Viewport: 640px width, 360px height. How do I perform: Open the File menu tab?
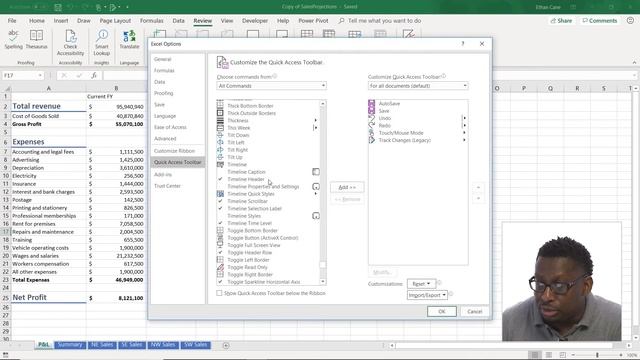[12, 20]
